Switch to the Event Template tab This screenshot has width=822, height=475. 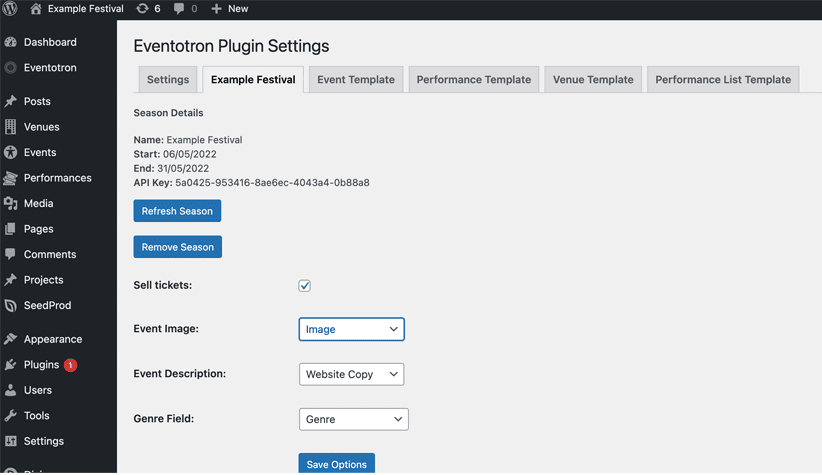tap(356, 80)
